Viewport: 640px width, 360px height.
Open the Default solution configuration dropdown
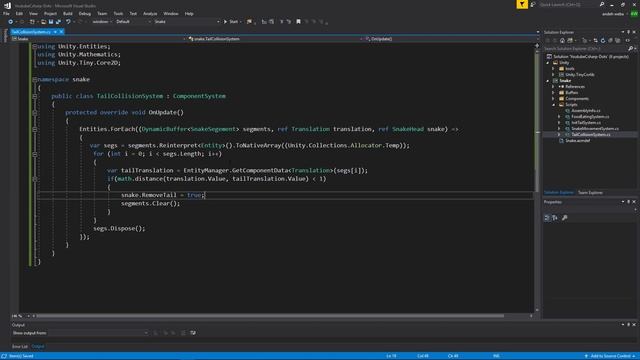[133, 22]
